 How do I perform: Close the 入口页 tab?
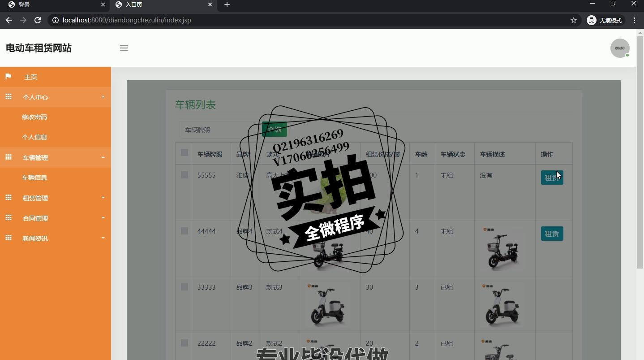pos(210,5)
